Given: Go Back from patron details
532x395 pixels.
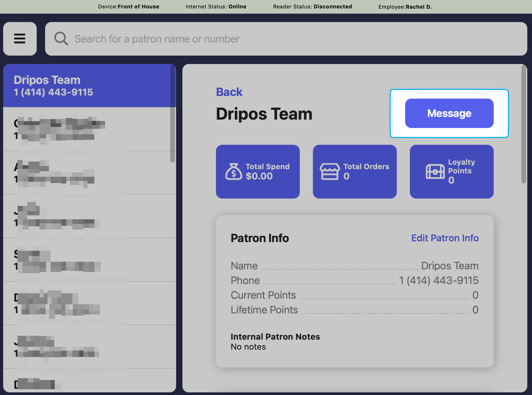Looking at the screenshot, I should tap(229, 92).
